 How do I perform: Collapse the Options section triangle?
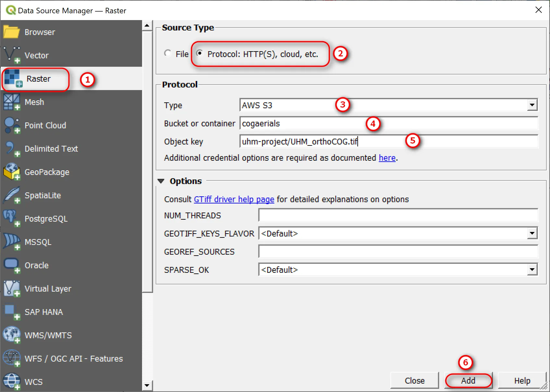(161, 181)
